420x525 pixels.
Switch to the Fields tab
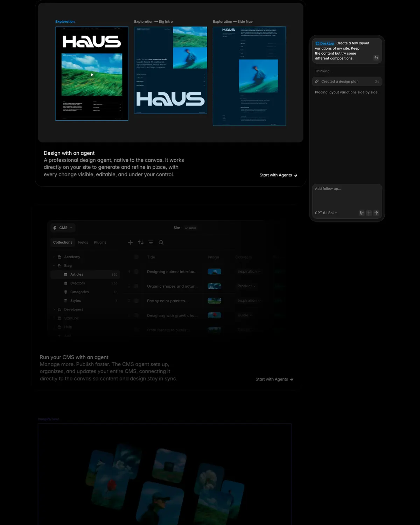83,242
